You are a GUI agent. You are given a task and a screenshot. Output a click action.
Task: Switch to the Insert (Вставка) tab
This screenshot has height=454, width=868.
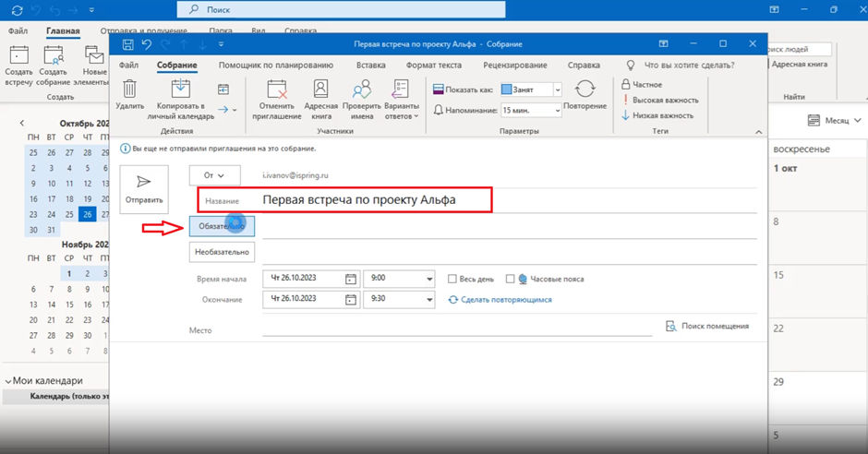coord(370,66)
